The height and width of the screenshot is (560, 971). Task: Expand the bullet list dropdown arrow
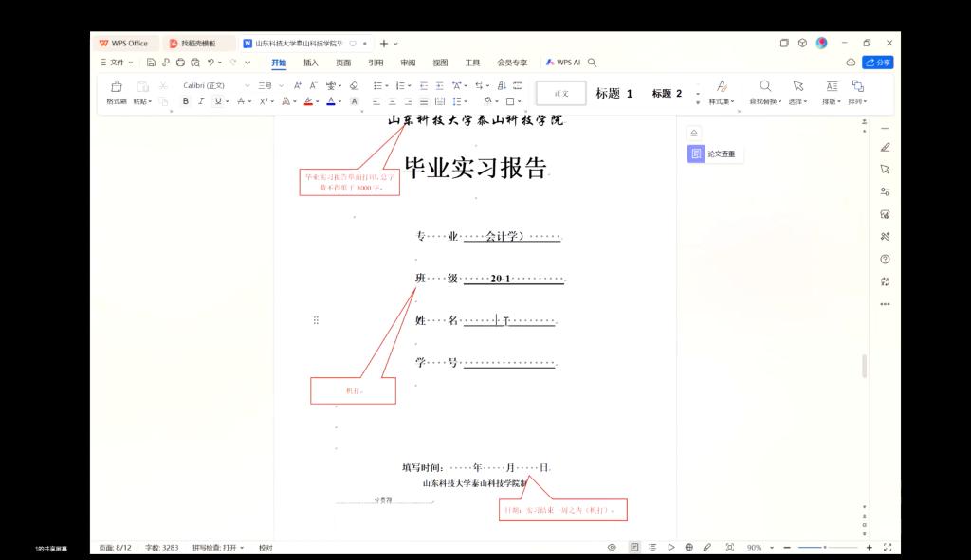[387, 86]
